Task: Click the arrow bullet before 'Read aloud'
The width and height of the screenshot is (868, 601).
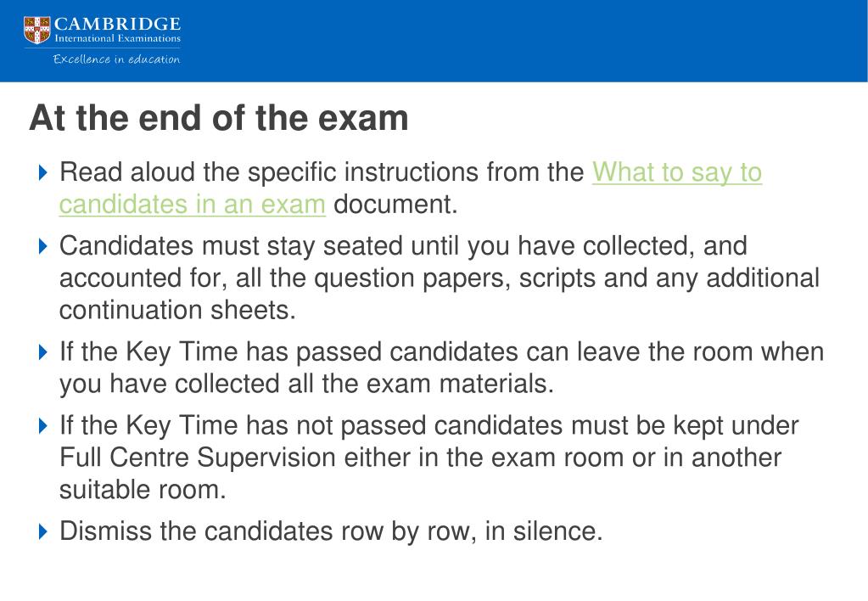Action: pos(44,172)
